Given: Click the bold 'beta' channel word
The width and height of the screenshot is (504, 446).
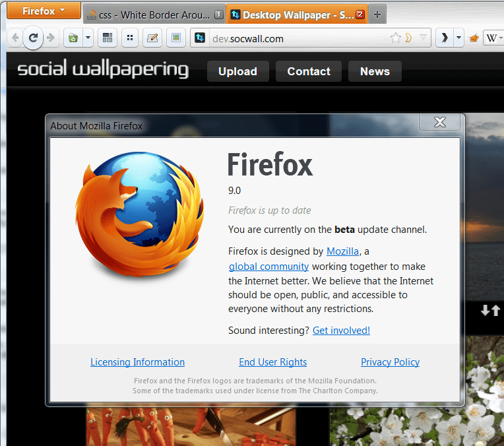Looking at the screenshot, I should (x=344, y=230).
